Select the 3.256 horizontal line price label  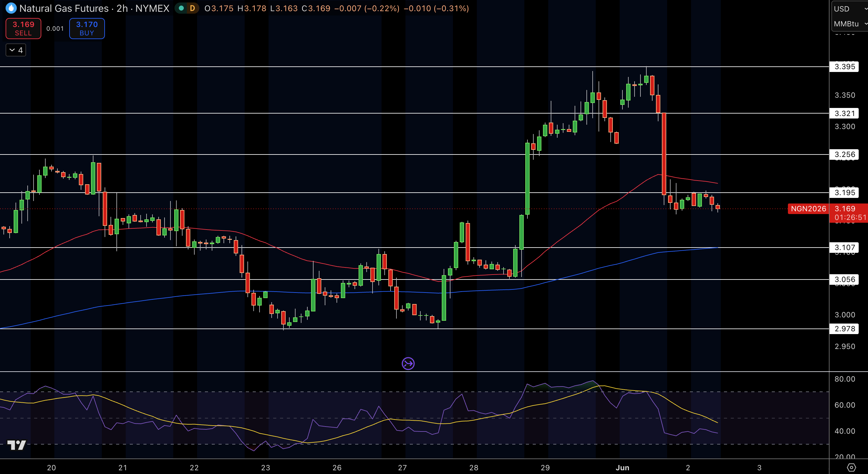point(844,154)
